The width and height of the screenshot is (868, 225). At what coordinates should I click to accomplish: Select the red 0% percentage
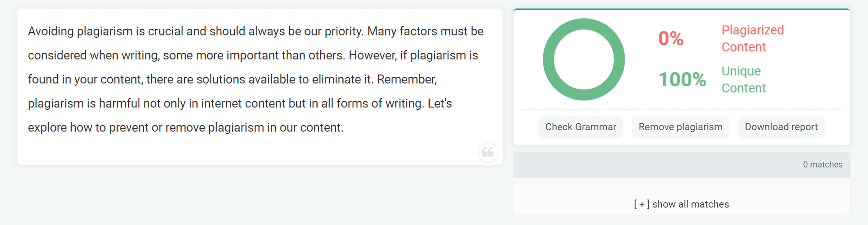(670, 39)
